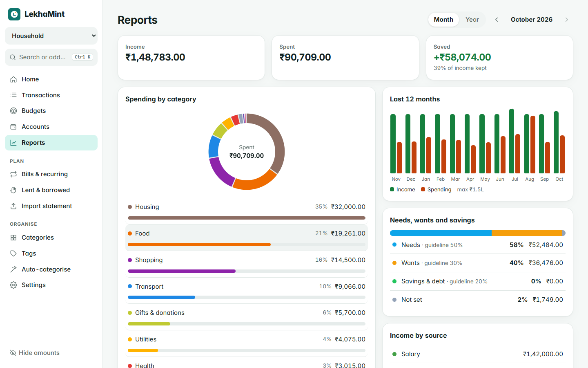Click the Home house icon
Screen dimensions: 588x368
pos(13,79)
